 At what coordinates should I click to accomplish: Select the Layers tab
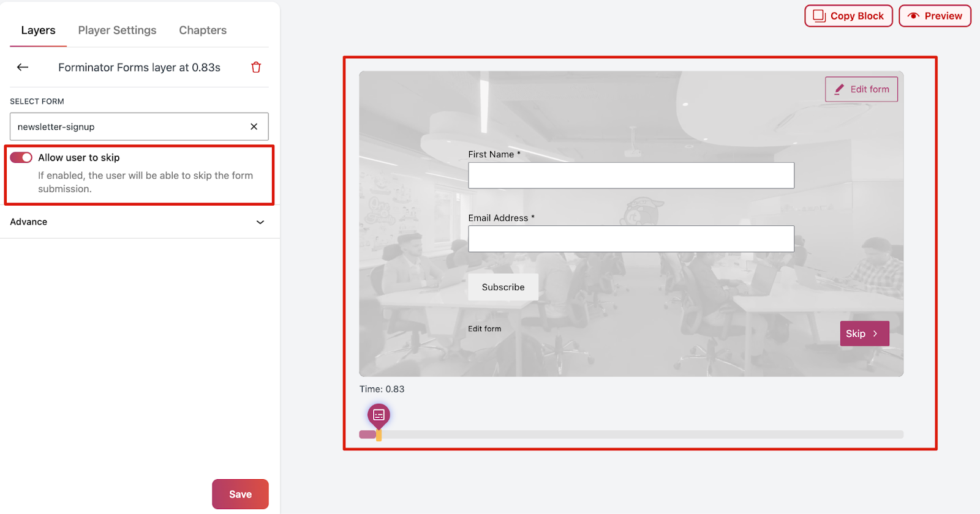pos(38,31)
